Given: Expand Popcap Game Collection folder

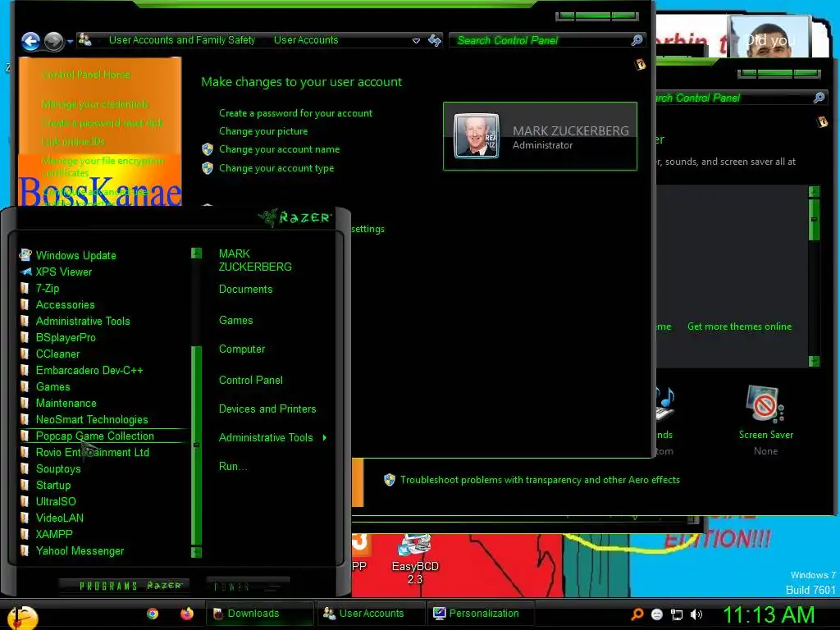Looking at the screenshot, I should pyautogui.click(x=94, y=436).
